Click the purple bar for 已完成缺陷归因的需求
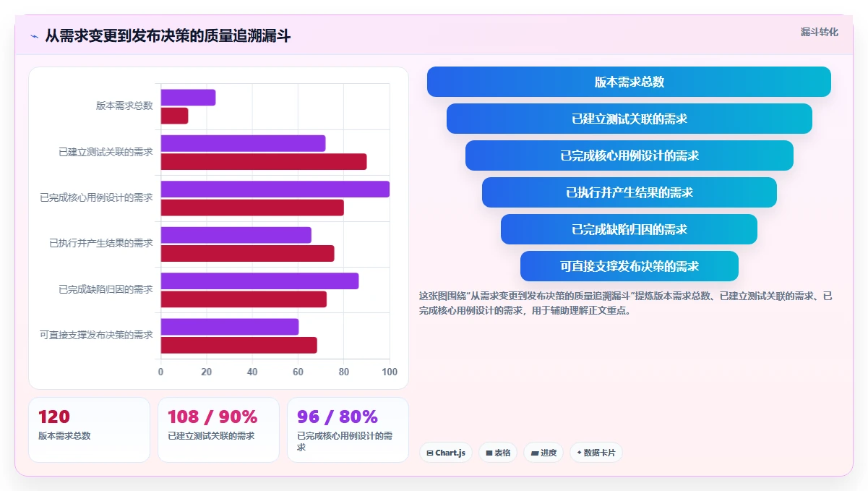Viewport: 868px width, 491px height. click(x=259, y=281)
